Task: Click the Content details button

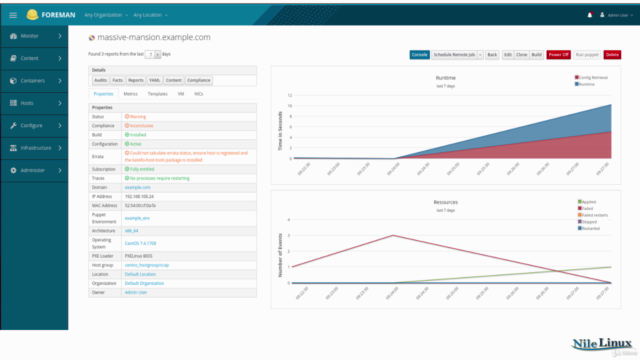Action: [x=173, y=80]
